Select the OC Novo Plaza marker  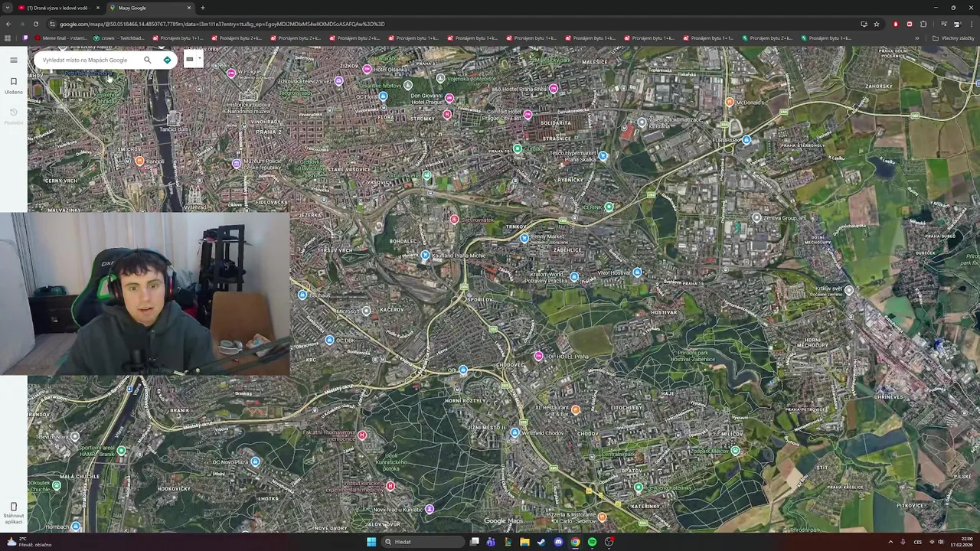[256, 461]
